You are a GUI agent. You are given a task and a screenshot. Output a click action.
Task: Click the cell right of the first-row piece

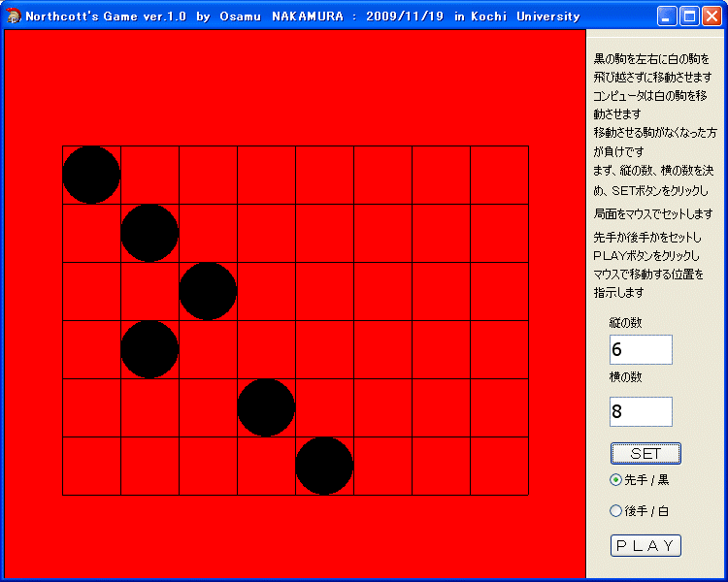coord(149,175)
